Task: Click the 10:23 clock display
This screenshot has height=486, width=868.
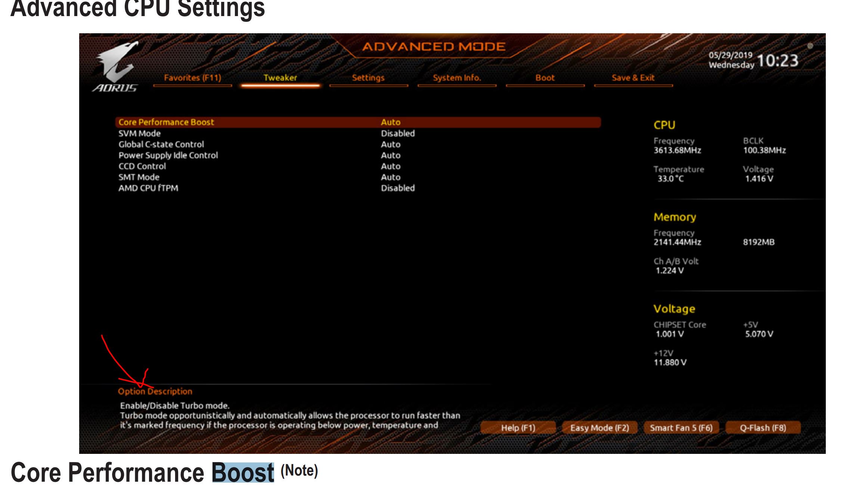Action: 777,61
